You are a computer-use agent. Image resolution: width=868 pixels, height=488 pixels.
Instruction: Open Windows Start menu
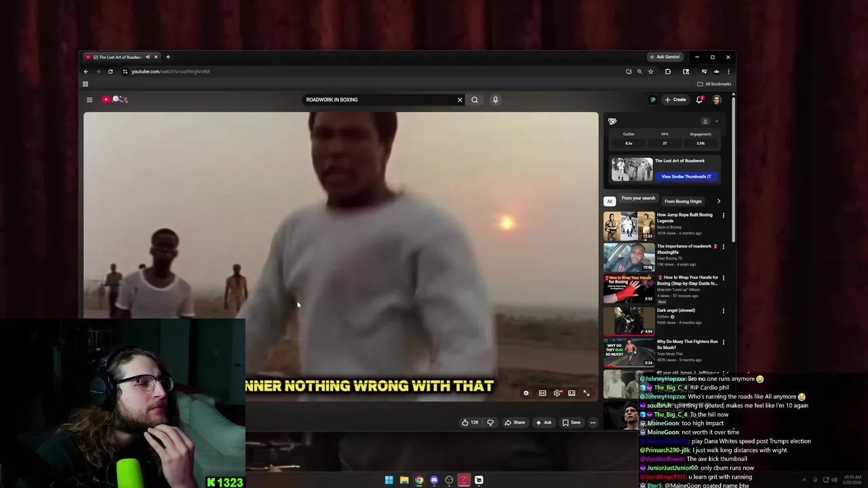pos(389,480)
